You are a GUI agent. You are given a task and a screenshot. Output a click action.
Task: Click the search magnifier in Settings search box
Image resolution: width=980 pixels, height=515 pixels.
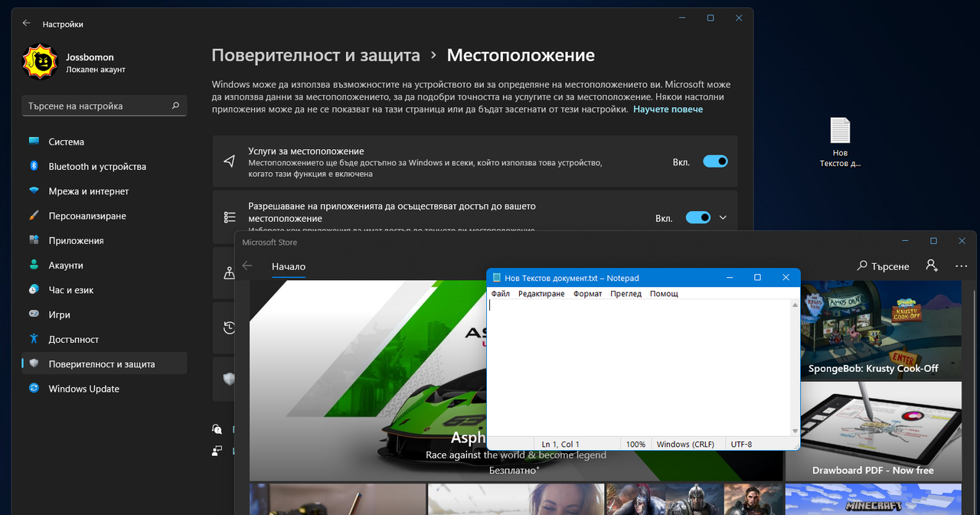click(x=175, y=106)
